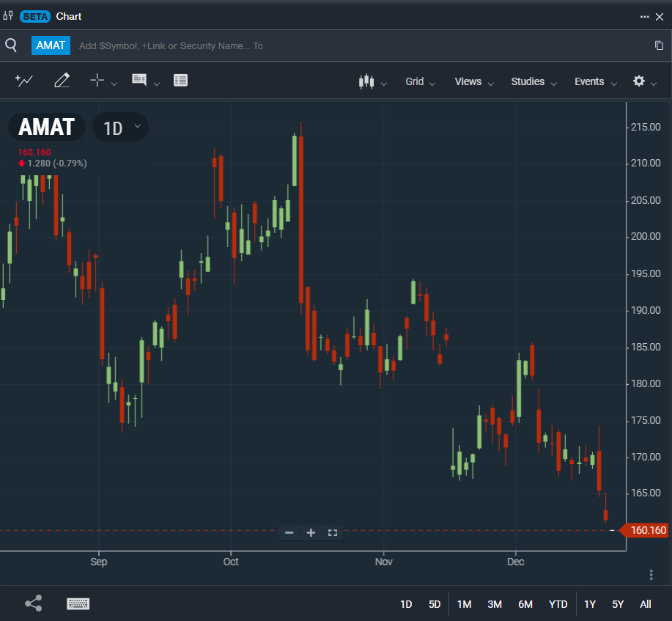Click the share icon
This screenshot has width=672, height=621.
click(34, 603)
